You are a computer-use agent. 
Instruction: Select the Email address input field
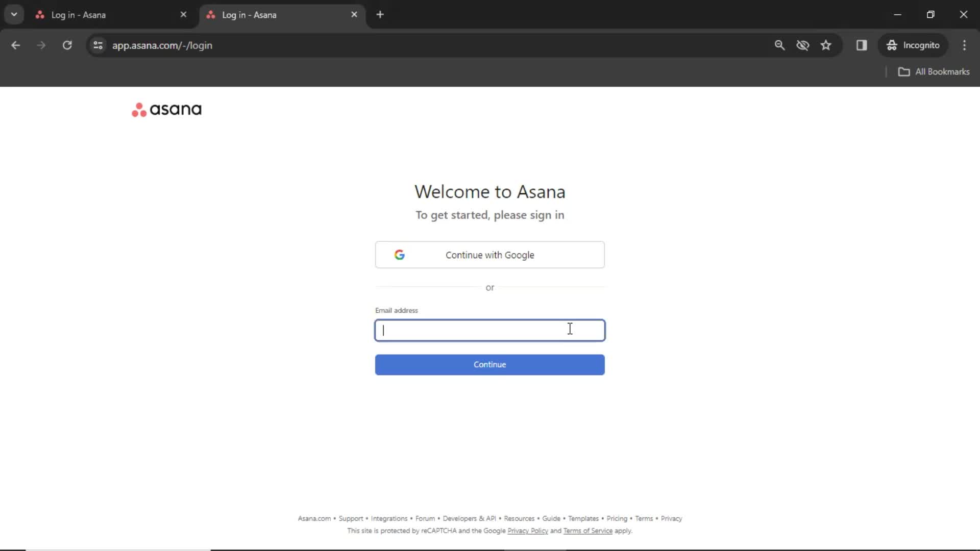click(490, 330)
